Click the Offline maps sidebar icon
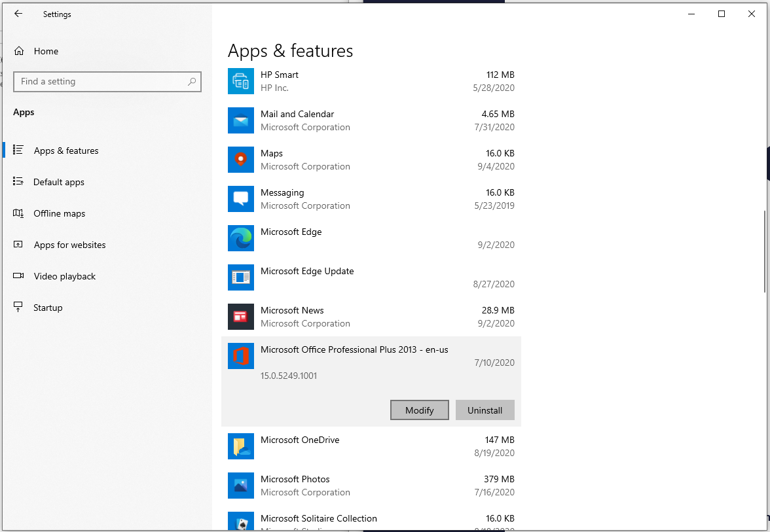The width and height of the screenshot is (770, 532). [18, 213]
